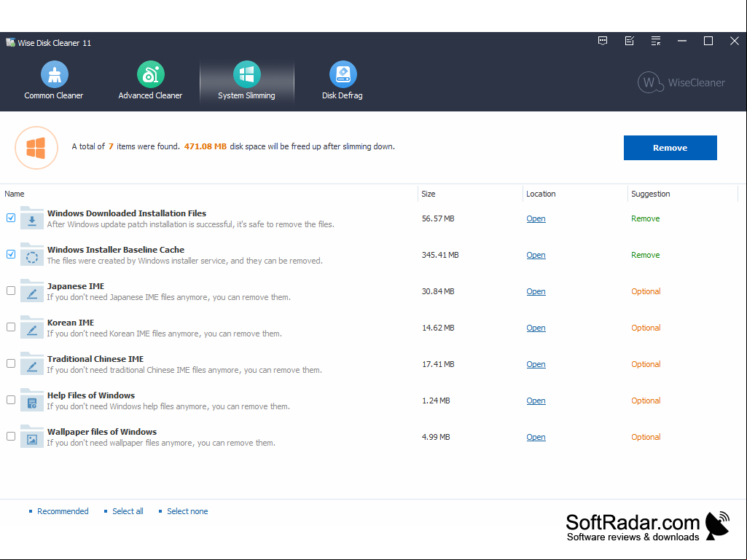The width and height of the screenshot is (747, 560).
Task: Click the Location column header
Action: click(x=541, y=194)
